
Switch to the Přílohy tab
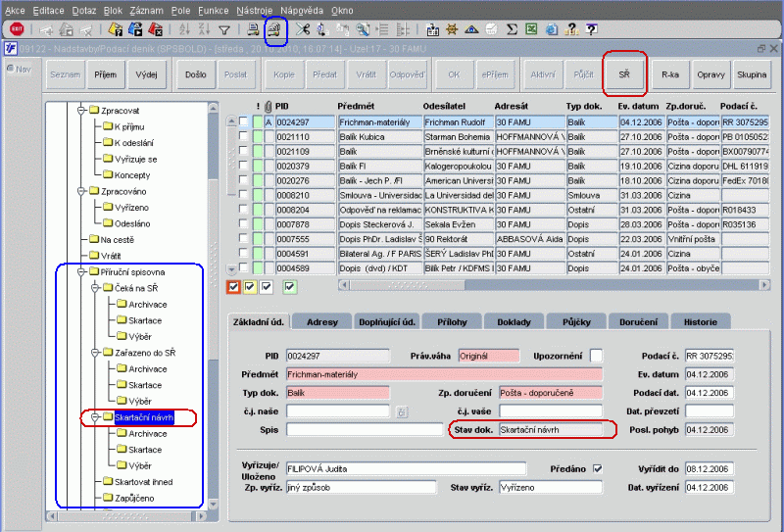coord(452,322)
